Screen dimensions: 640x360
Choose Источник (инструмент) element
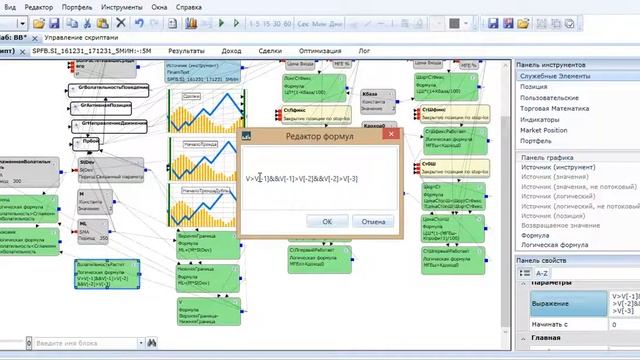558,167
